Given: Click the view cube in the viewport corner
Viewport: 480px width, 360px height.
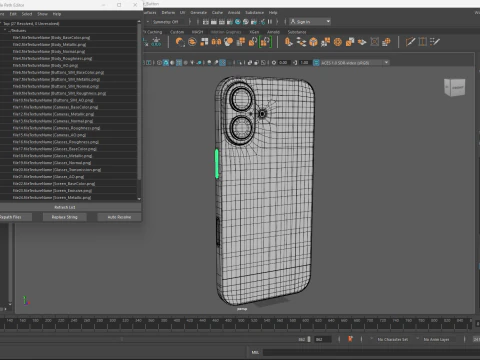Looking at the screenshot, I should 454,87.
